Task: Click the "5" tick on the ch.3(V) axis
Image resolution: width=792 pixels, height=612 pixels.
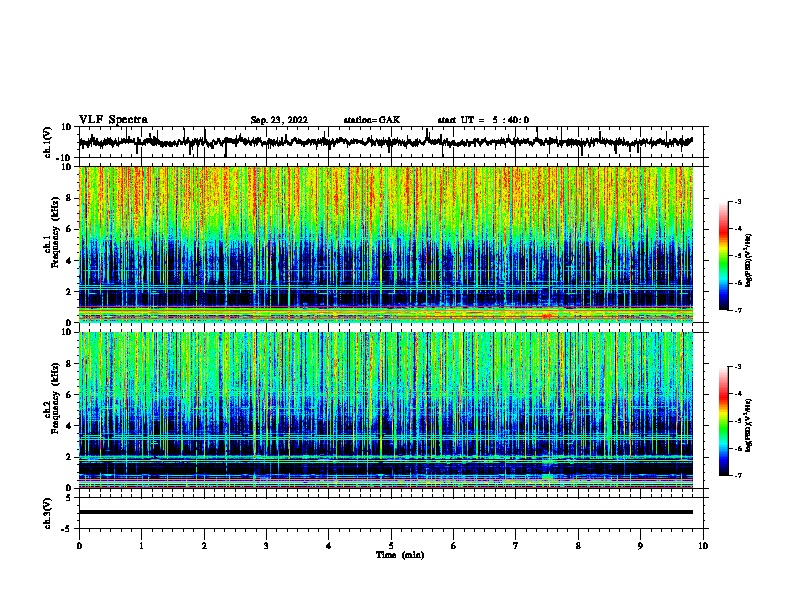Action: 69,497
